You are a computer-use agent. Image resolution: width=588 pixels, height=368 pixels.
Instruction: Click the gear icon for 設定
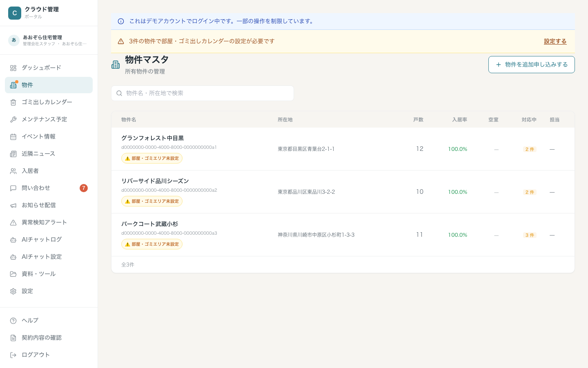[x=13, y=291]
